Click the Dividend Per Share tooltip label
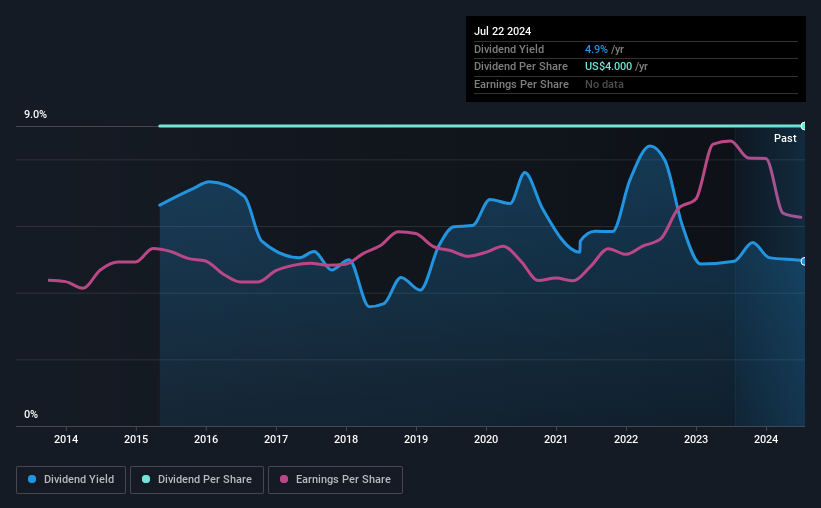The height and width of the screenshot is (508, 821). pyautogui.click(x=520, y=67)
